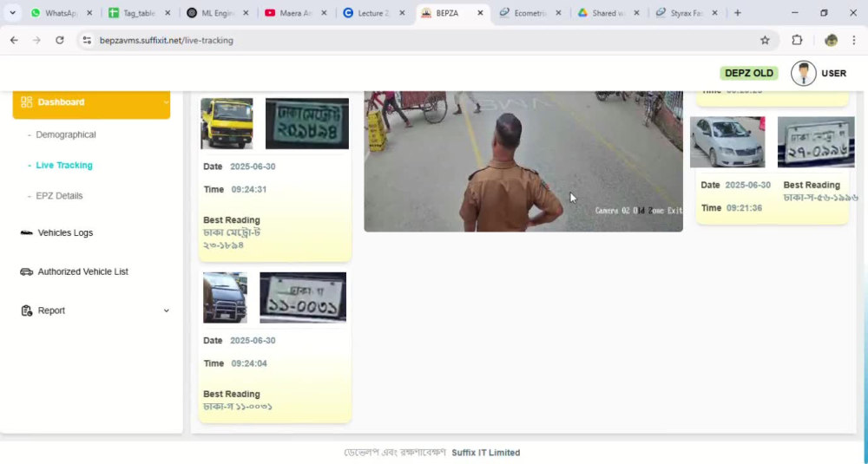
Task: Click the address bar URL field
Action: pyautogui.click(x=426, y=40)
